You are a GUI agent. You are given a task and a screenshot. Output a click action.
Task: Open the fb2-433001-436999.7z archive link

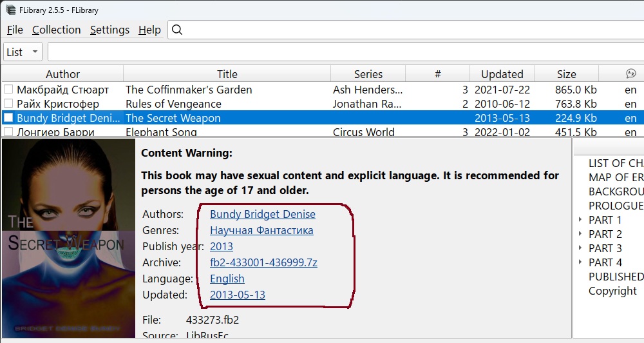click(263, 262)
